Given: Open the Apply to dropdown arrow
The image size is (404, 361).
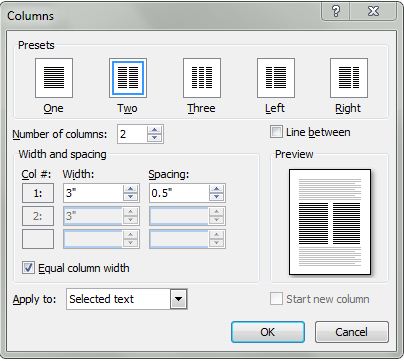Looking at the screenshot, I should click(x=179, y=299).
